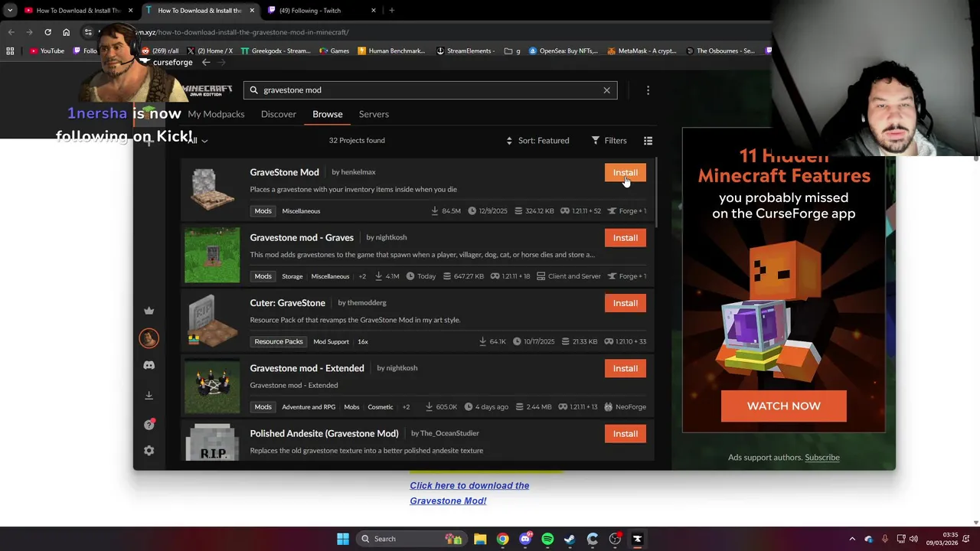
Task: Click the Cosmetic tag on Extended mod
Action: point(380,407)
